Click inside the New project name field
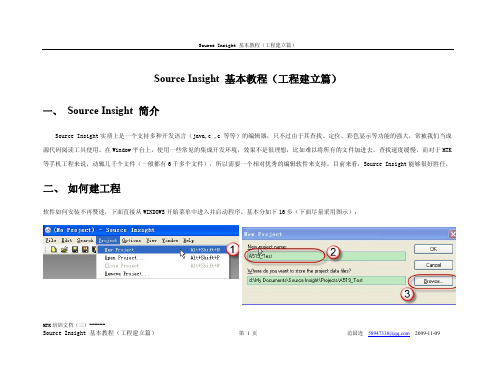 [326, 256]
